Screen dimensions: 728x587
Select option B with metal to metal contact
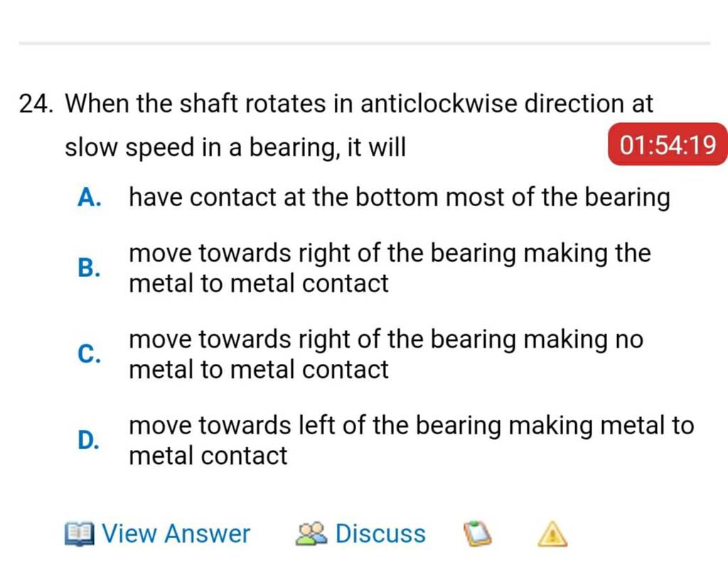tap(390, 268)
